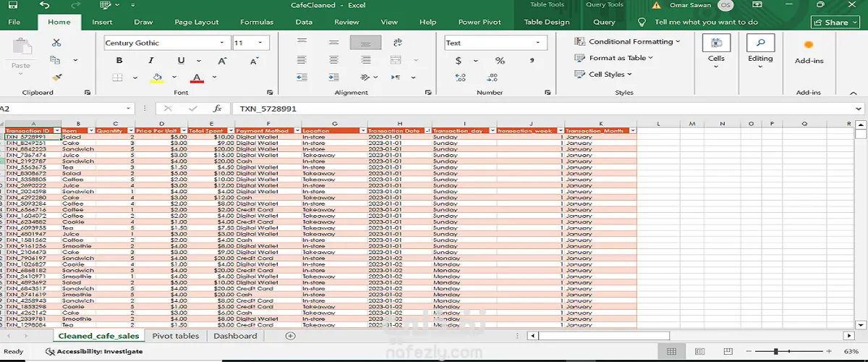Select the Format Painter brush
Image resolution: width=868 pixels, height=362 pixels.
coord(56,77)
